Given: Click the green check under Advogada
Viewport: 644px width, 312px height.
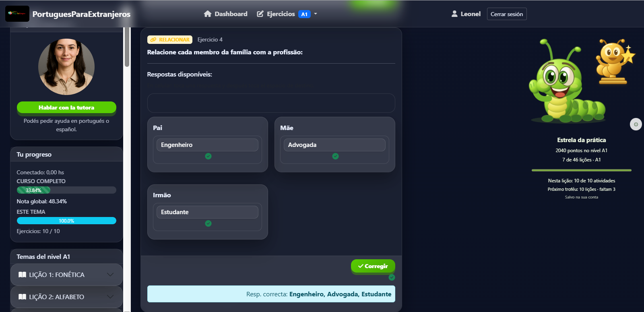Looking at the screenshot, I should [335, 156].
